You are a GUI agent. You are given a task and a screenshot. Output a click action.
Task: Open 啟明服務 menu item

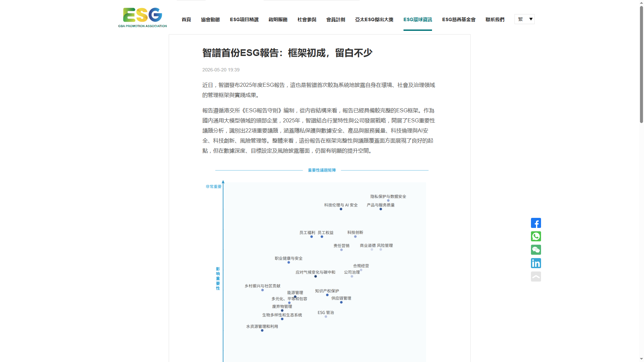coord(278,19)
